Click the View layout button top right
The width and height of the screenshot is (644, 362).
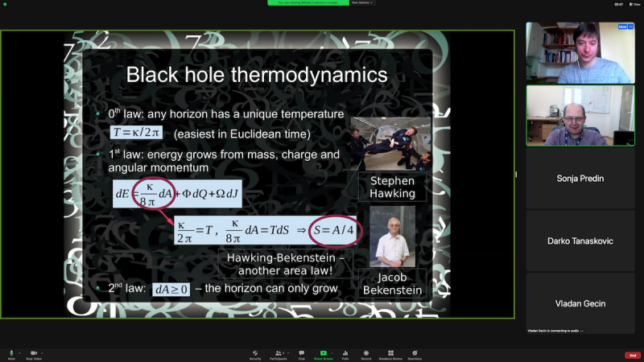click(634, 4)
